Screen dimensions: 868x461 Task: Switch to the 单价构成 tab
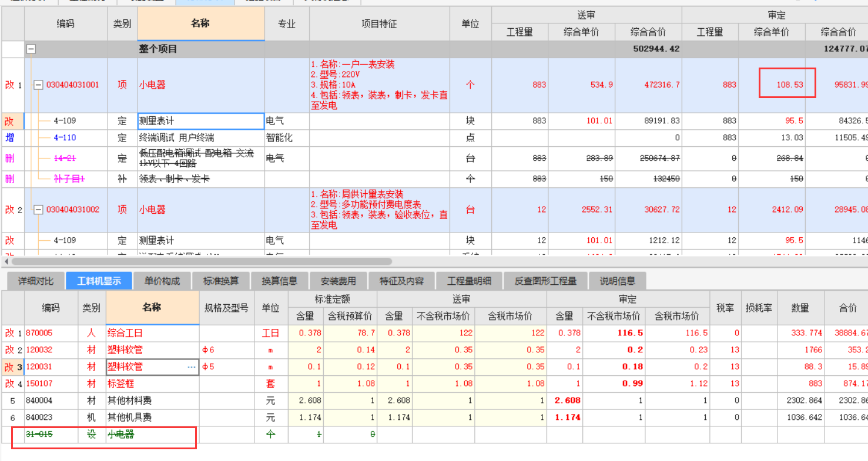click(162, 281)
